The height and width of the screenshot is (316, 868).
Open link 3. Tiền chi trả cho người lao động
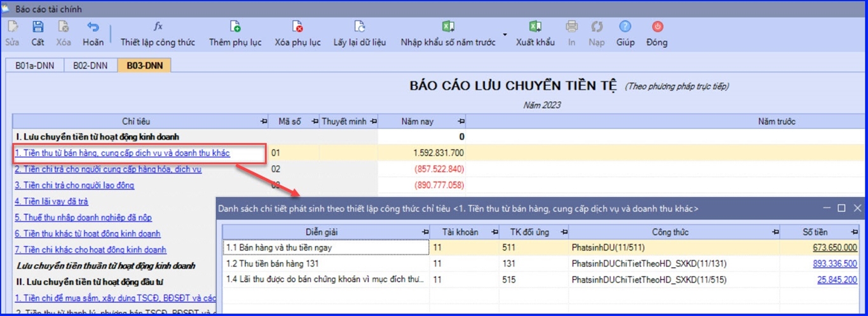pos(74,185)
